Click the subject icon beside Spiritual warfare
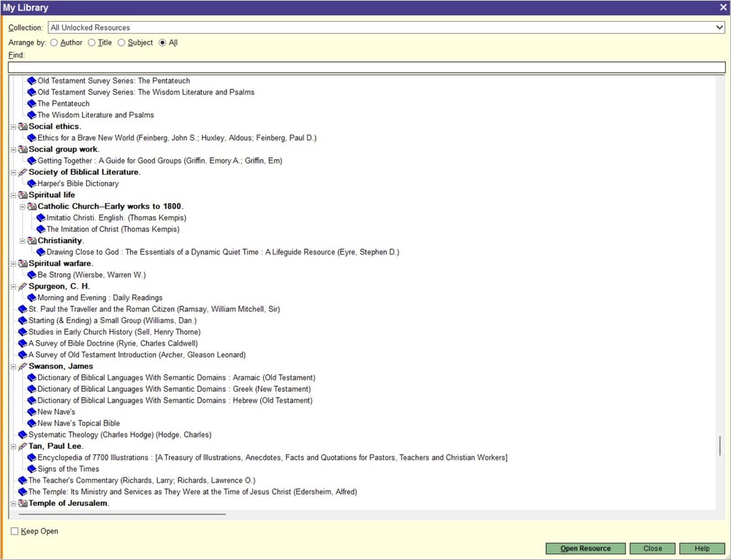The width and height of the screenshot is (731, 560). [23, 263]
